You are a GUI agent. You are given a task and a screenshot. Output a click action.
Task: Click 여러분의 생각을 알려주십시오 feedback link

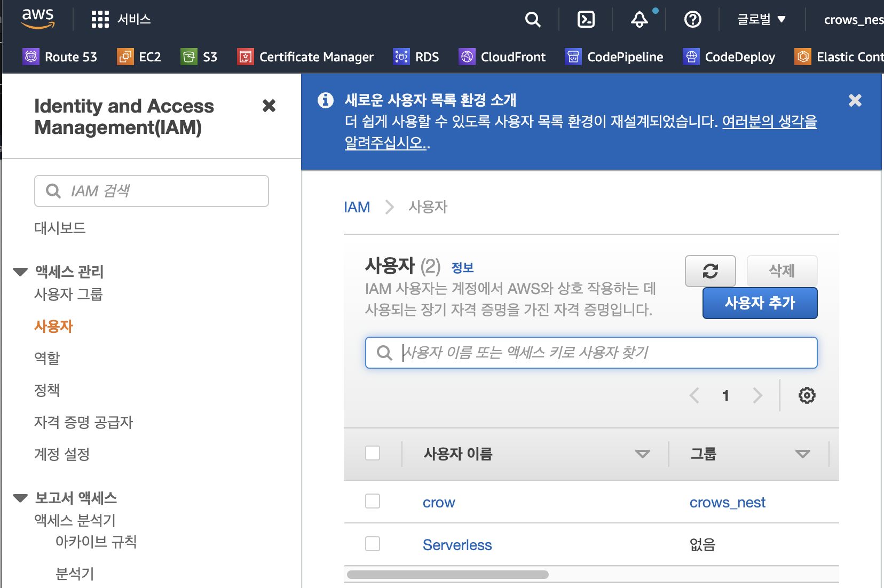[769, 122]
